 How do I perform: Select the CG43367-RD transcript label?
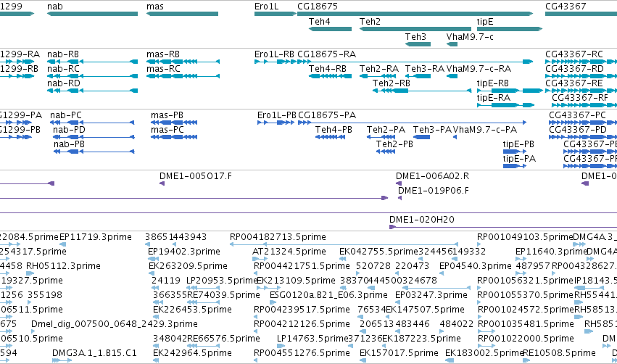coord(574,69)
